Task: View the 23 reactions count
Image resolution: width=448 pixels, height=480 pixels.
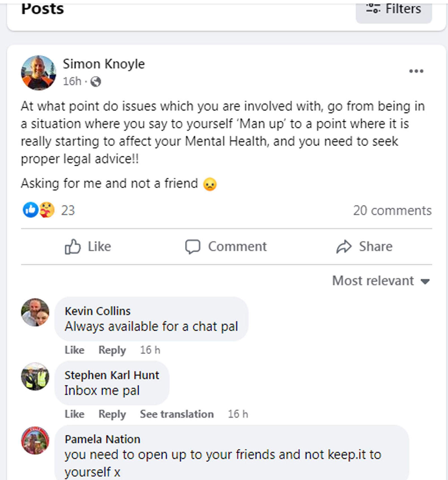Action: (x=68, y=211)
